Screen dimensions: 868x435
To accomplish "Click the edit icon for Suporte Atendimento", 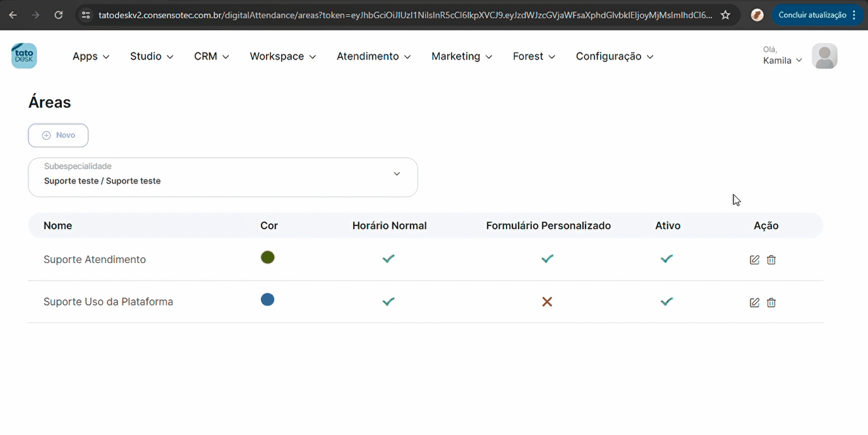I will click(754, 260).
